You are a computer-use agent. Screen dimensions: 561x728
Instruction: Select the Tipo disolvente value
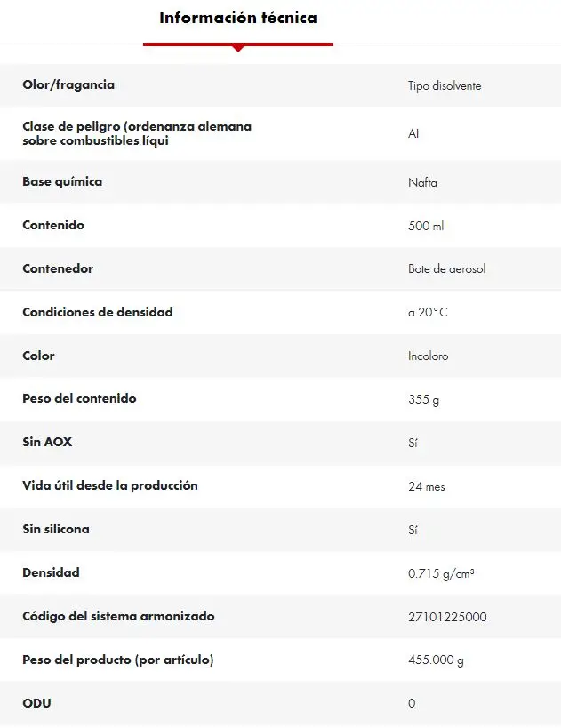pyautogui.click(x=445, y=86)
